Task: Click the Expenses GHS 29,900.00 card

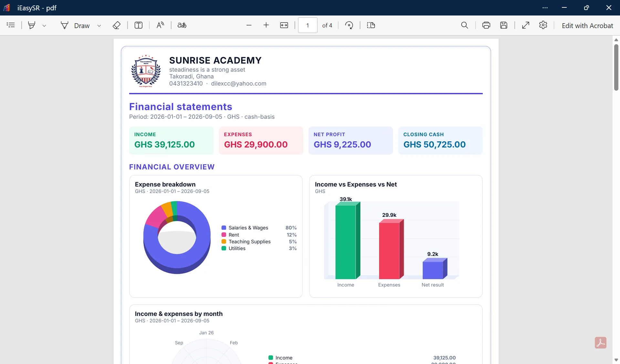Action: click(261, 140)
